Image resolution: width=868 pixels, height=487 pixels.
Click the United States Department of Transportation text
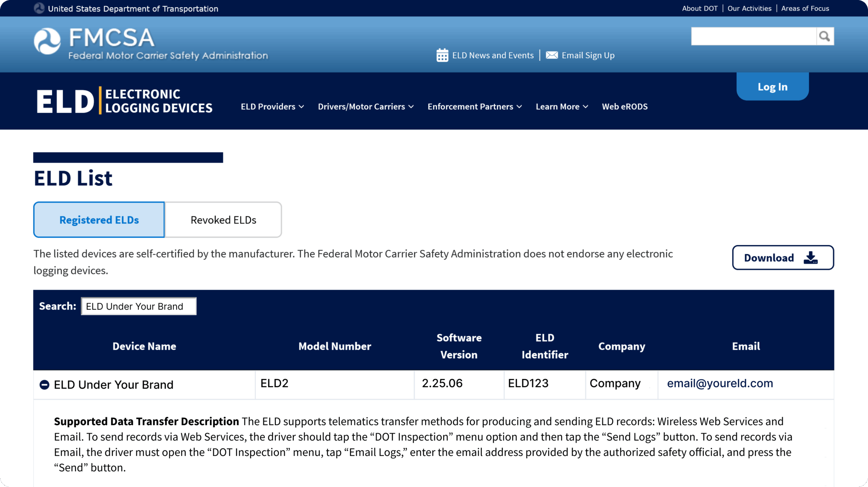133,9
